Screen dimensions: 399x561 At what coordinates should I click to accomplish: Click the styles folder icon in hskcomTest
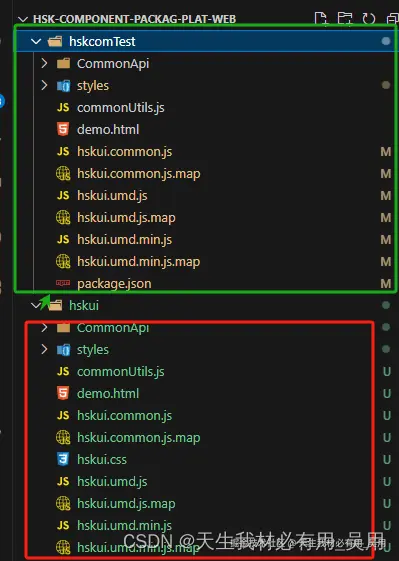click(x=63, y=86)
